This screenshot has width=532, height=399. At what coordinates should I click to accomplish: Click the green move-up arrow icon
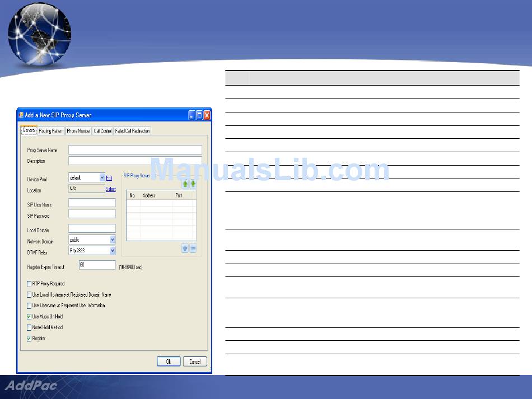(185, 184)
